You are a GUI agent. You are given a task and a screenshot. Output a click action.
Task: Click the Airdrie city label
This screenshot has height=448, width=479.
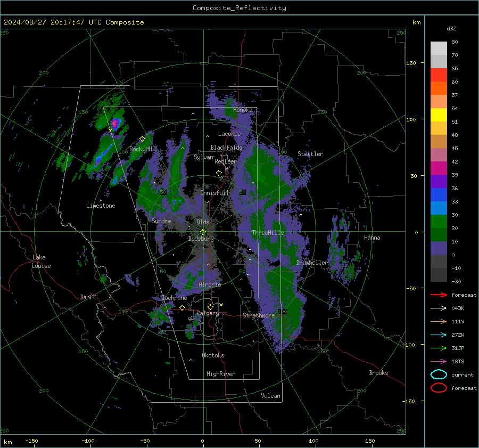[x=210, y=284]
